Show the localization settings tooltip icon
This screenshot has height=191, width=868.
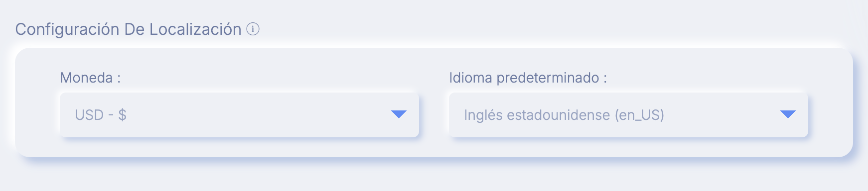(x=253, y=29)
